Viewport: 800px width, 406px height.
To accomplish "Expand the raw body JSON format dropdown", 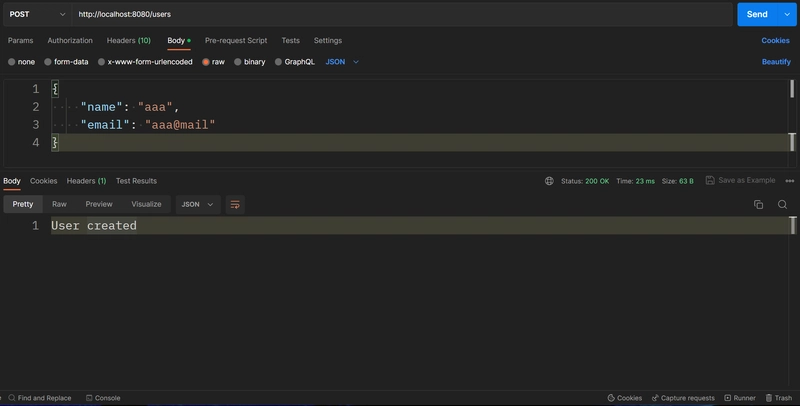I will pyautogui.click(x=342, y=62).
